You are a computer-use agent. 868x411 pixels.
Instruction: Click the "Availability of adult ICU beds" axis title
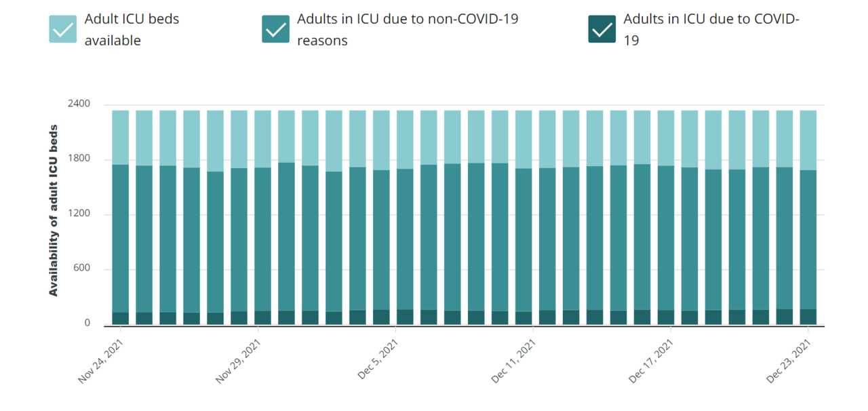(54, 210)
